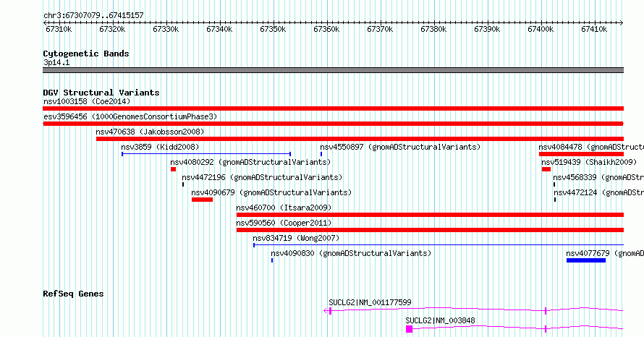644x337 pixels.
Task: Click the 67340k ruler position
Action: tap(219, 29)
